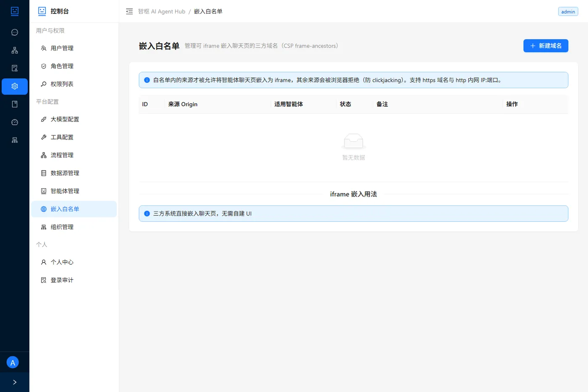The width and height of the screenshot is (588, 392).
Task: Click the document search icon in left rail
Action: 15,68
